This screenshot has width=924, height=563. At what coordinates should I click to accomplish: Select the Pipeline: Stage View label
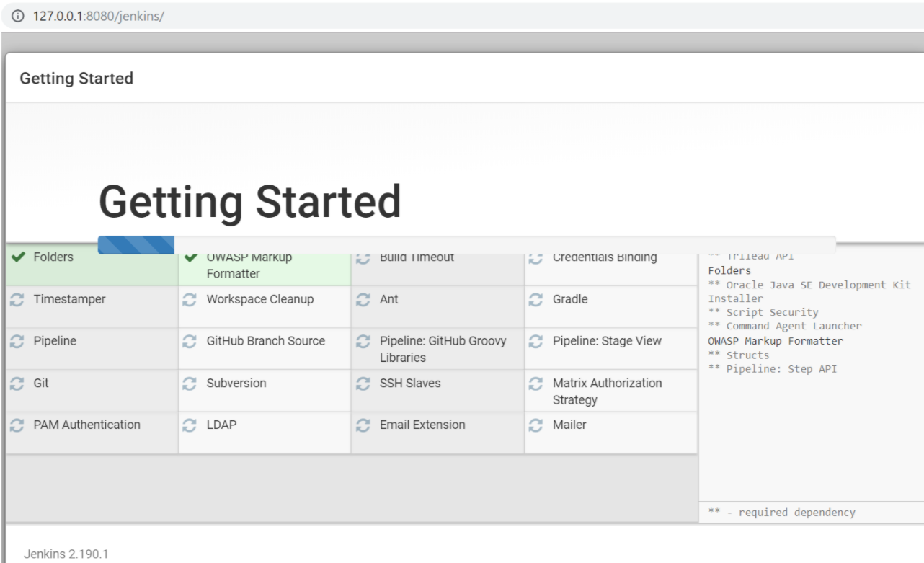coord(607,341)
